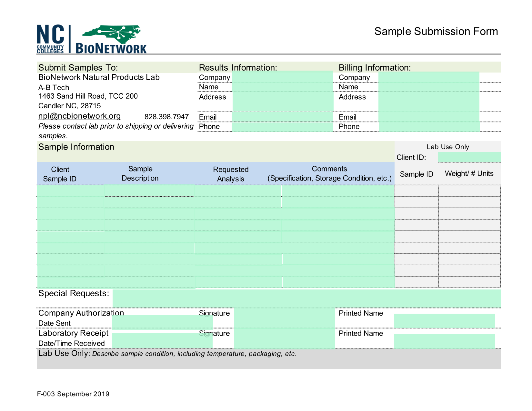
Task: Click the last row Comments cell
Action: [x=338, y=282]
